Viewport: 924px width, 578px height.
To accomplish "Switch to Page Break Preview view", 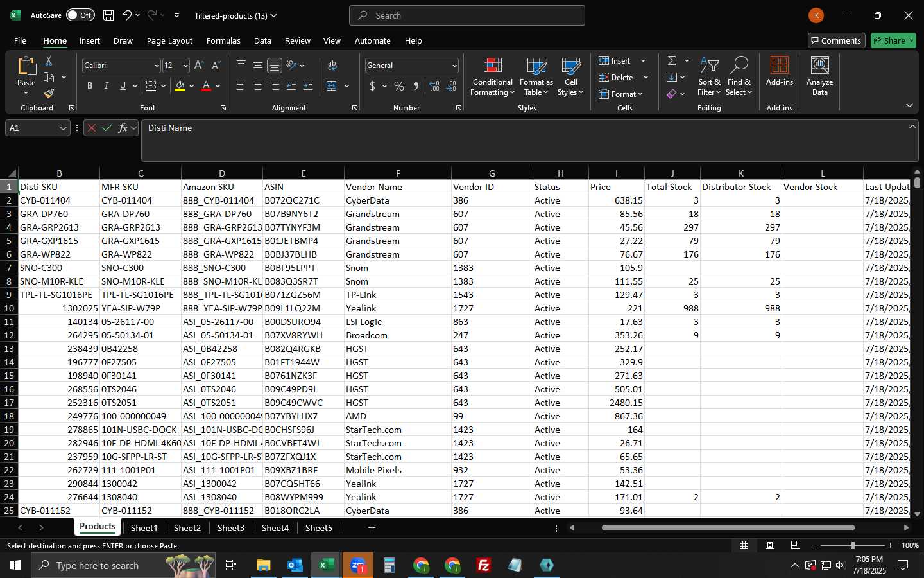I will 796,545.
